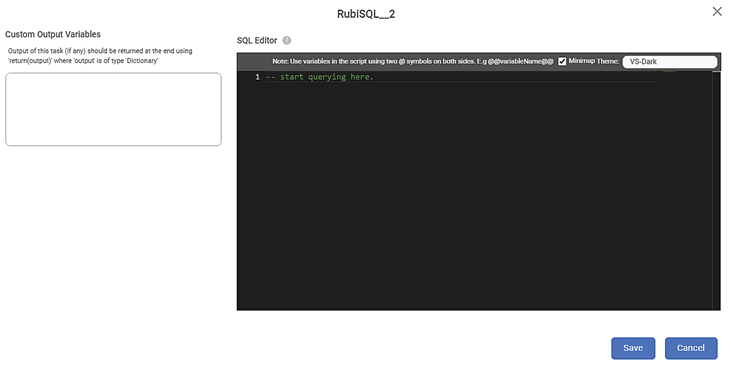Click the note about using @@ variable symbols
731x368 pixels.
point(413,62)
